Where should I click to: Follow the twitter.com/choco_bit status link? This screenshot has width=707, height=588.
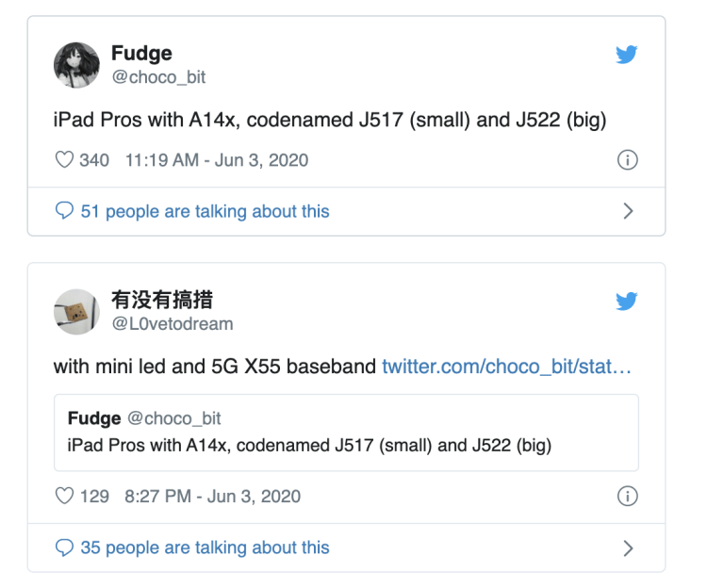click(506, 367)
